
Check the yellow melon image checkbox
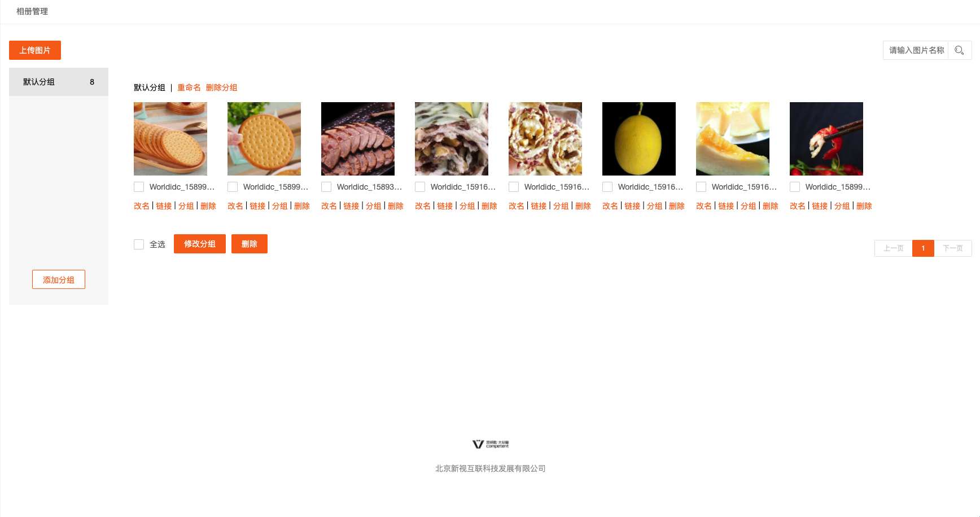point(607,187)
